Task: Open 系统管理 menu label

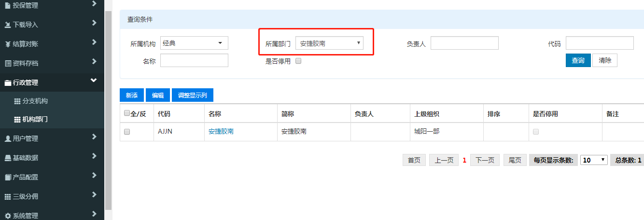Action: point(26,216)
